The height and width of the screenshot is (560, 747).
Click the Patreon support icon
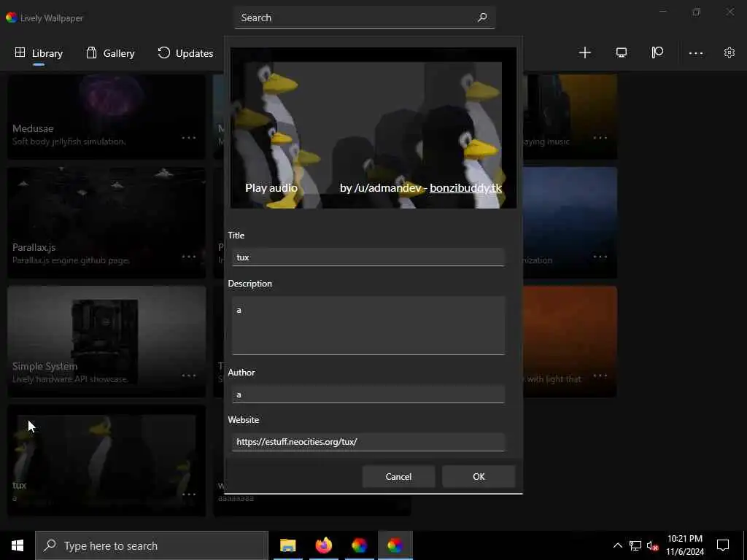(657, 52)
